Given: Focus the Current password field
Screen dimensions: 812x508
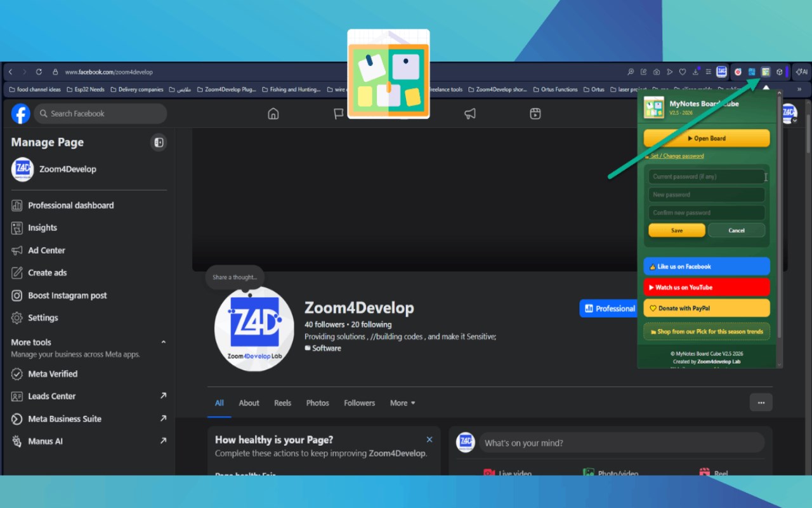Looking at the screenshot, I should pyautogui.click(x=707, y=177).
